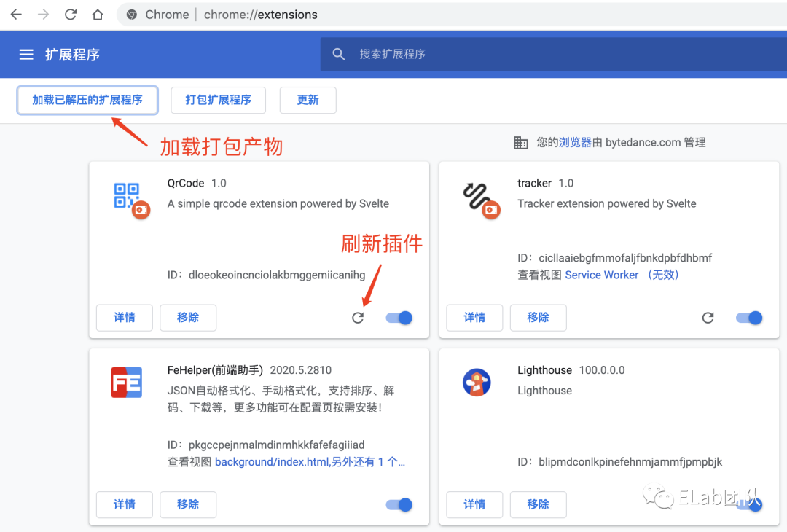Viewport: 787px width, 532px height.
Task: Click 移除 for tracker
Action: tap(538, 317)
